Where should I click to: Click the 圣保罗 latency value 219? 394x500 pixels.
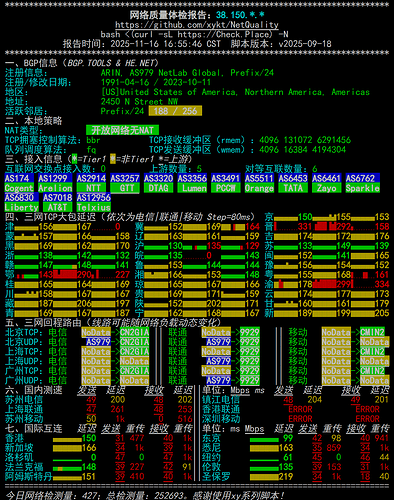[286, 477]
